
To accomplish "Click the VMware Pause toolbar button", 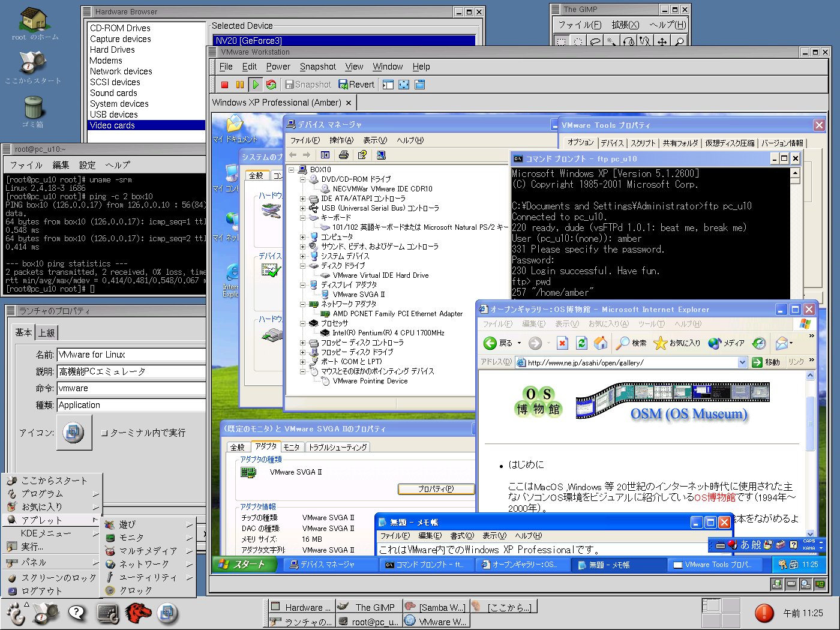I will click(240, 85).
